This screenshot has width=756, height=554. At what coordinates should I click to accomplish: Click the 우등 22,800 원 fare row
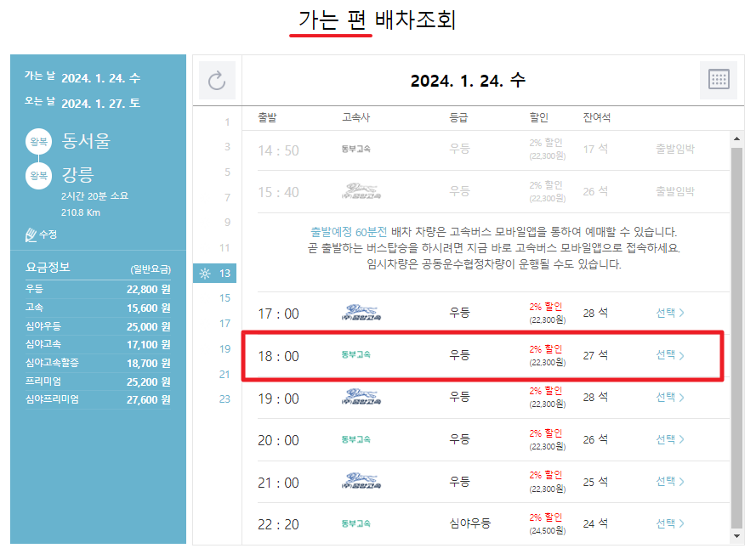click(98, 289)
